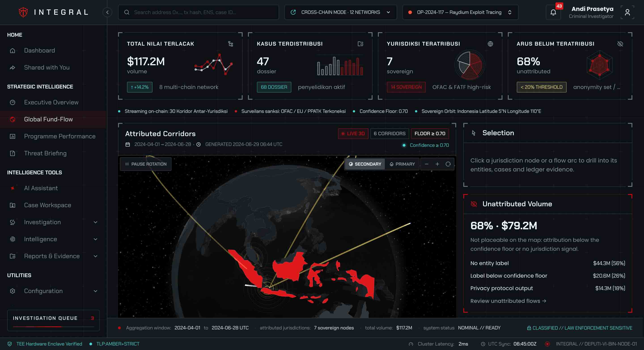Image resolution: width=644 pixels, height=350 pixels.
Task: Click the hidden-eye icon on Arus Belum Teratribusi card
Action: coord(620,44)
